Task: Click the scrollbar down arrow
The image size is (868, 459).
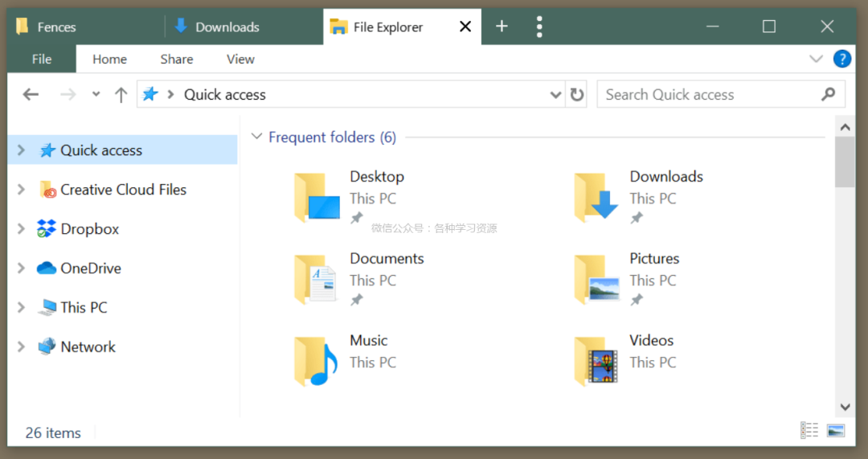Action: 845,407
